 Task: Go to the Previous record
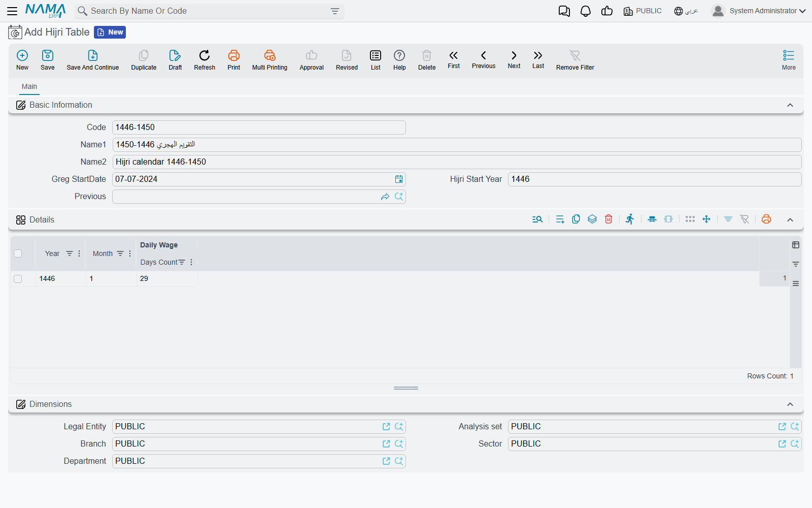point(484,59)
